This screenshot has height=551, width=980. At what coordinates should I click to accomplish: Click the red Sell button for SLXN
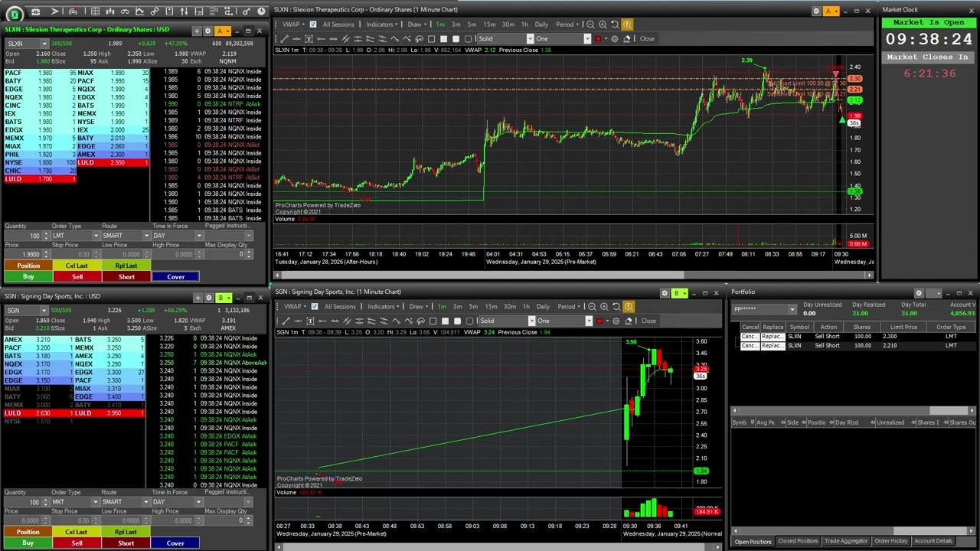coord(77,277)
